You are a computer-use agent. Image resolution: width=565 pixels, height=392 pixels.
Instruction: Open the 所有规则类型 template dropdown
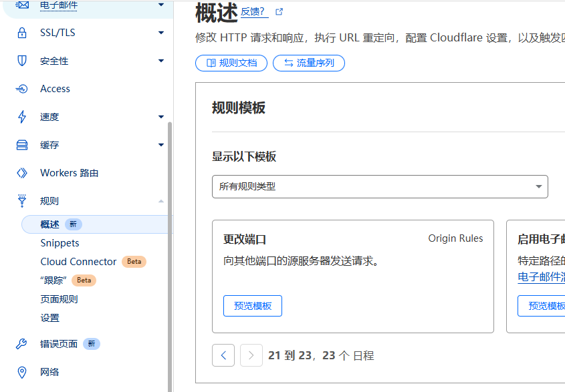tap(380, 186)
